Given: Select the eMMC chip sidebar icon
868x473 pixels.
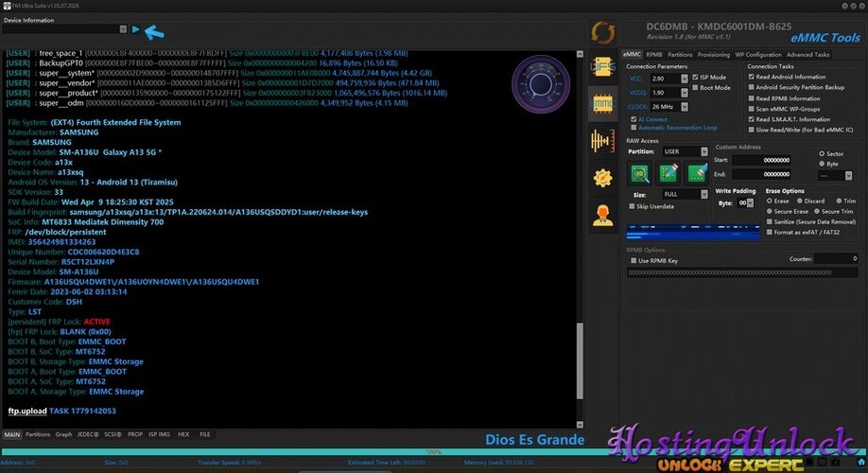Looking at the screenshot, I should 603,103.
